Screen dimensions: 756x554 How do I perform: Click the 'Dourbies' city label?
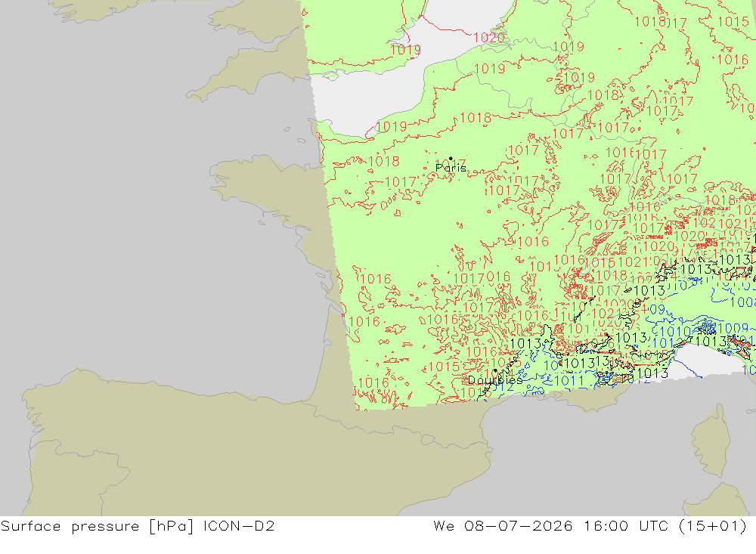pos(495,380)
